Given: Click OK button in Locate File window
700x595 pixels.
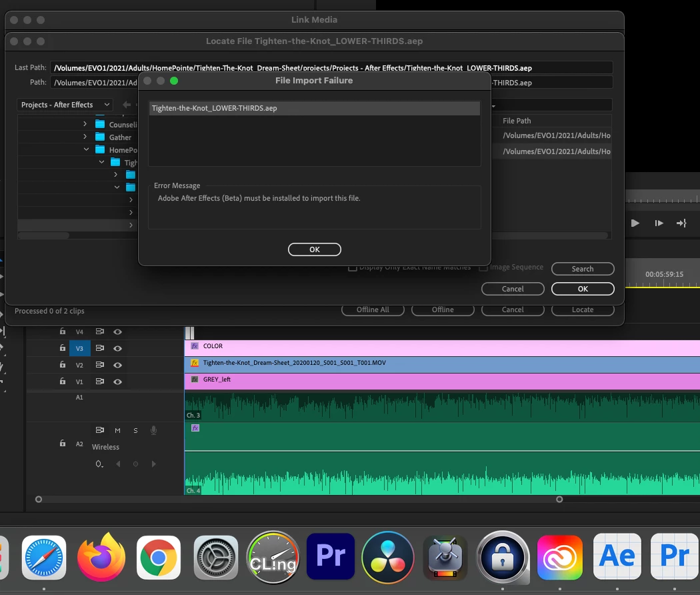Looking at the screenshot, I should tap(583, 289).
